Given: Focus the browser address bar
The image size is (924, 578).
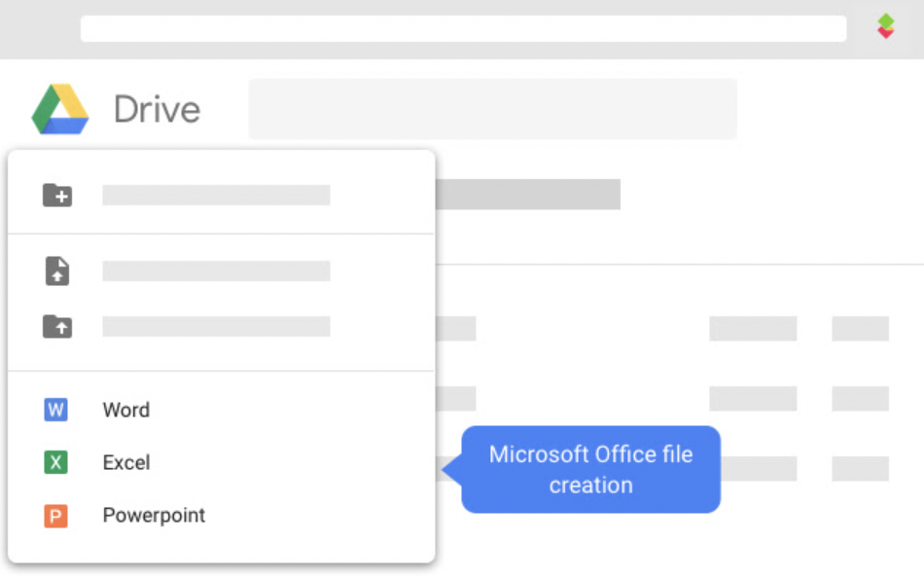Looking at the screenshot, I should click(x=463, y=28).
